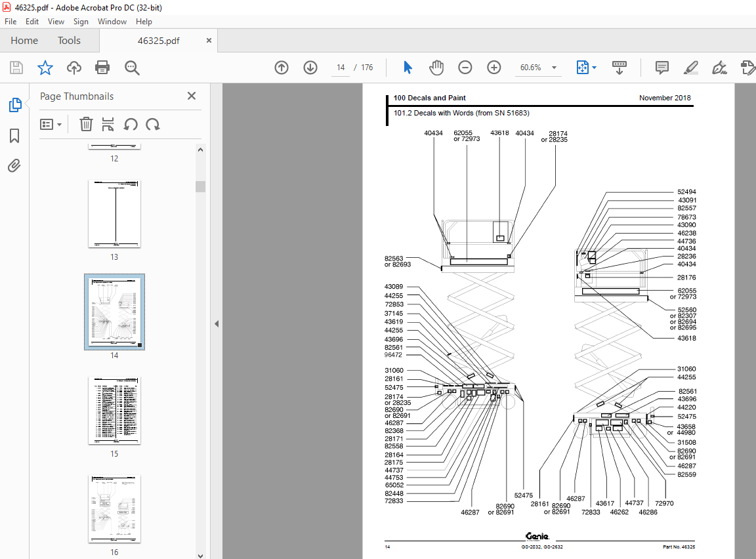Open the File menu
Image resolution: width=756 pixels, height=559 pixels.
tap(10, 22)
